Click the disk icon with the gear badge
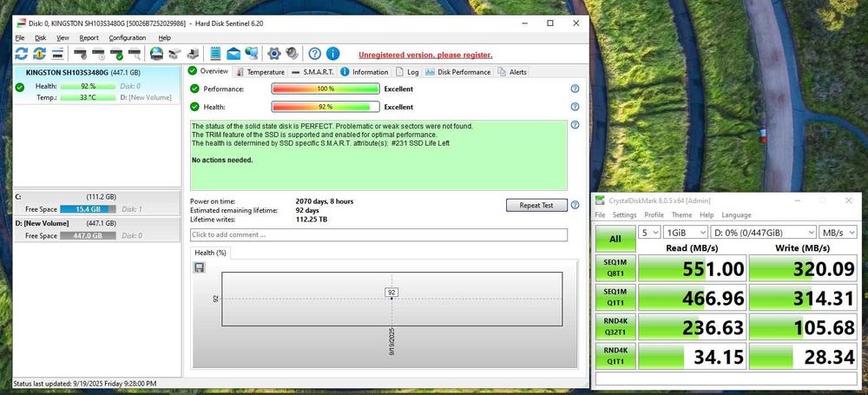 click(80, 54)
